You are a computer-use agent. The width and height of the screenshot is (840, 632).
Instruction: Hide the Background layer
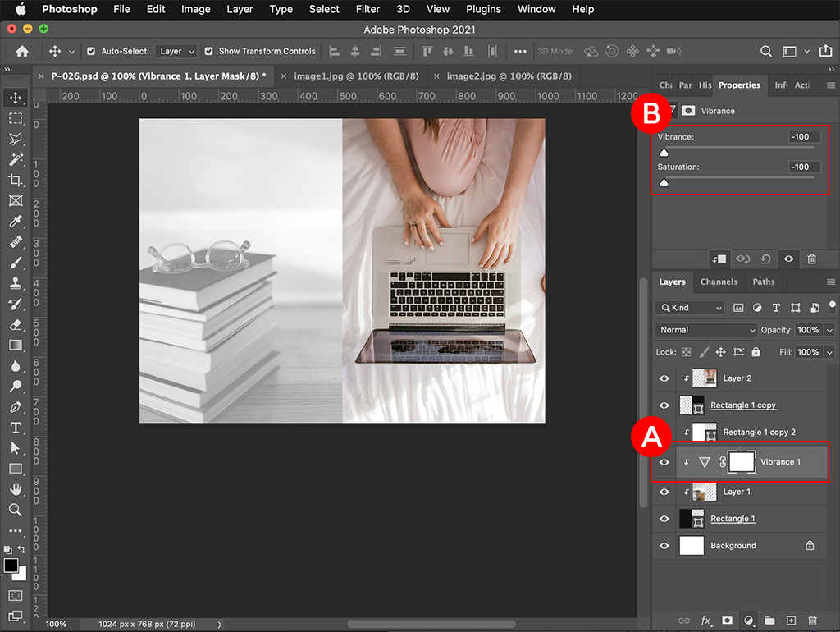pos(664,546)
